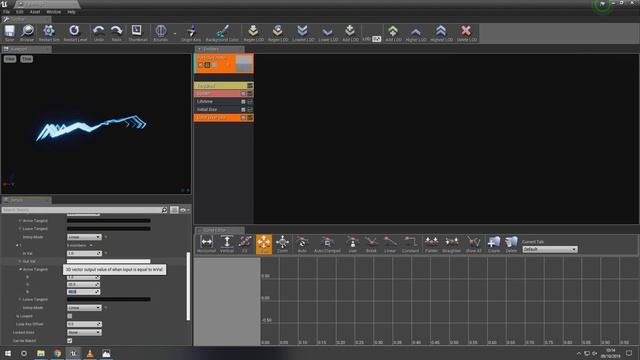The image size is (640, 360).
Task: Click the Time button in the viewport
Action: [x=27, y=59]
